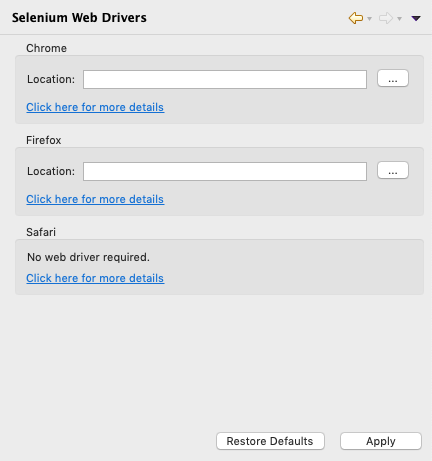This screenshot has width=432, height=461.
Task: Open the forward history dropdown arrow
Action: [x=399, y=19]
